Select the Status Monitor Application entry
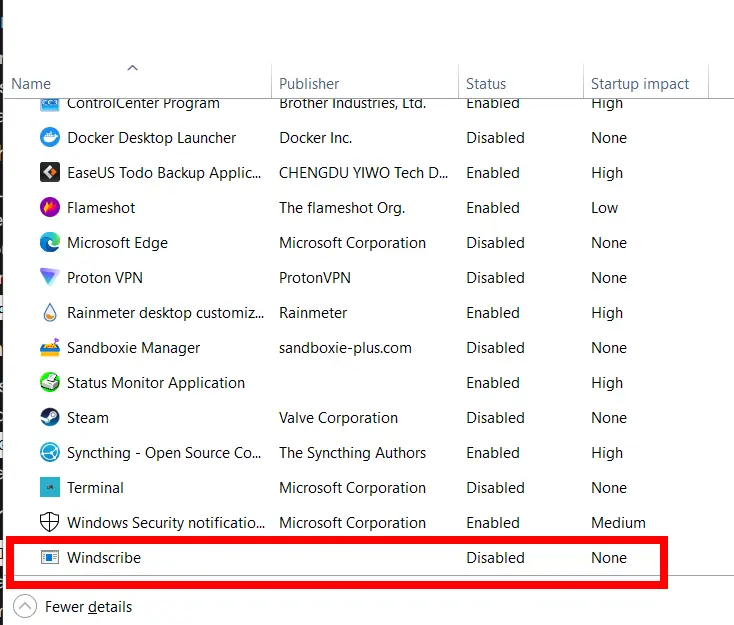Screen dimensions: 734x625 pos(155,383)
